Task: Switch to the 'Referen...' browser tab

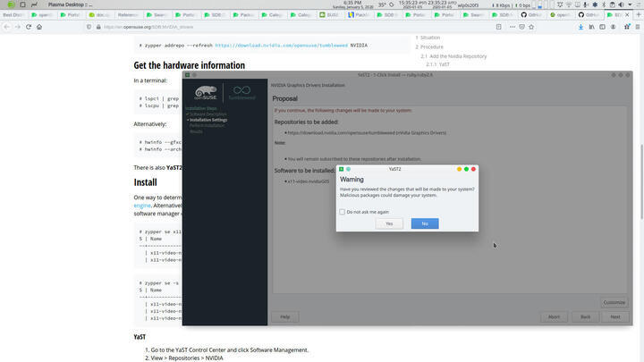Action: click(x=127, y=15)
